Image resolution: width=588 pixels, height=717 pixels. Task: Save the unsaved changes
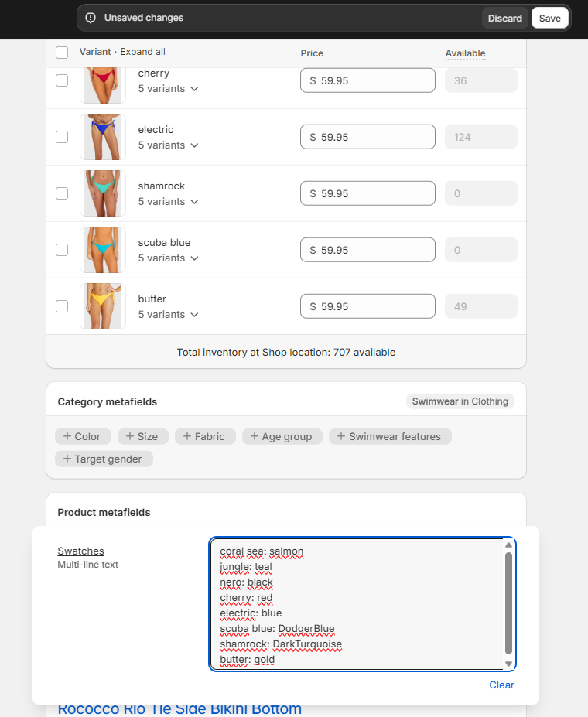pos(549,18)
